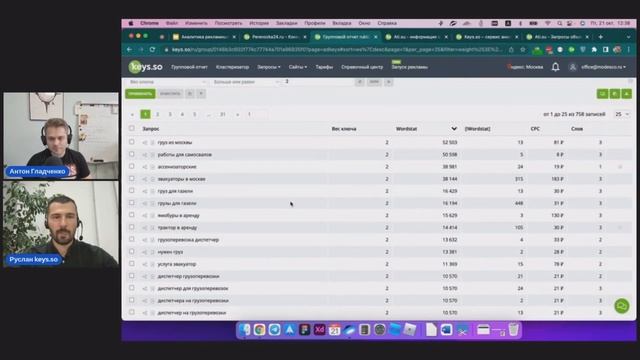This screenshot has width=640, height=360.
Task: Go to pagination page 2
Action: click(158, 114)
